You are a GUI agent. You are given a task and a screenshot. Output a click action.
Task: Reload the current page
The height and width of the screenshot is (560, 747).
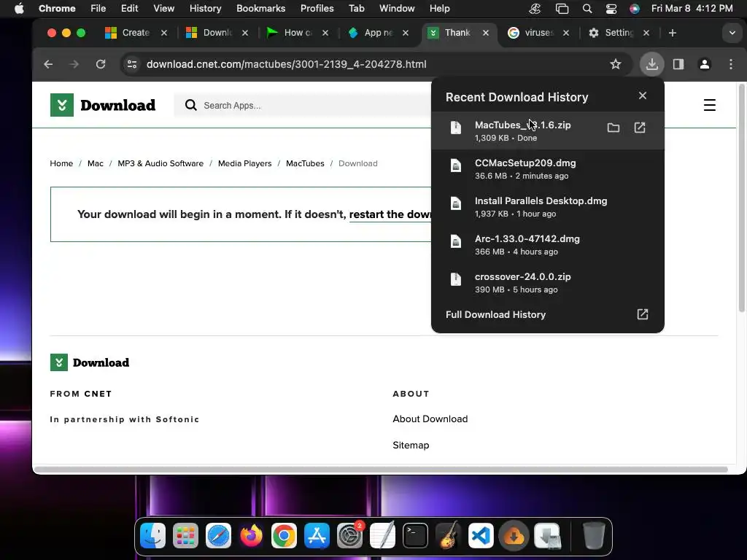click(x=101, y=64)
